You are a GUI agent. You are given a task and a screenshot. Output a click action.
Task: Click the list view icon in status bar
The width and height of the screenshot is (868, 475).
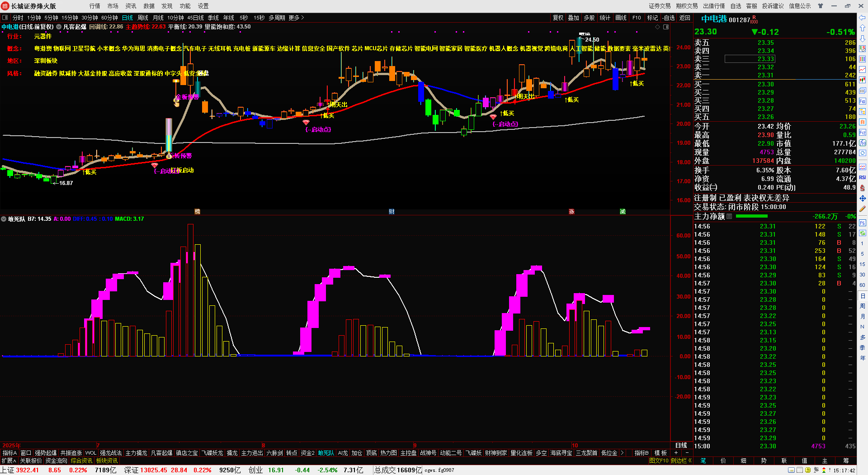[800, 470]
